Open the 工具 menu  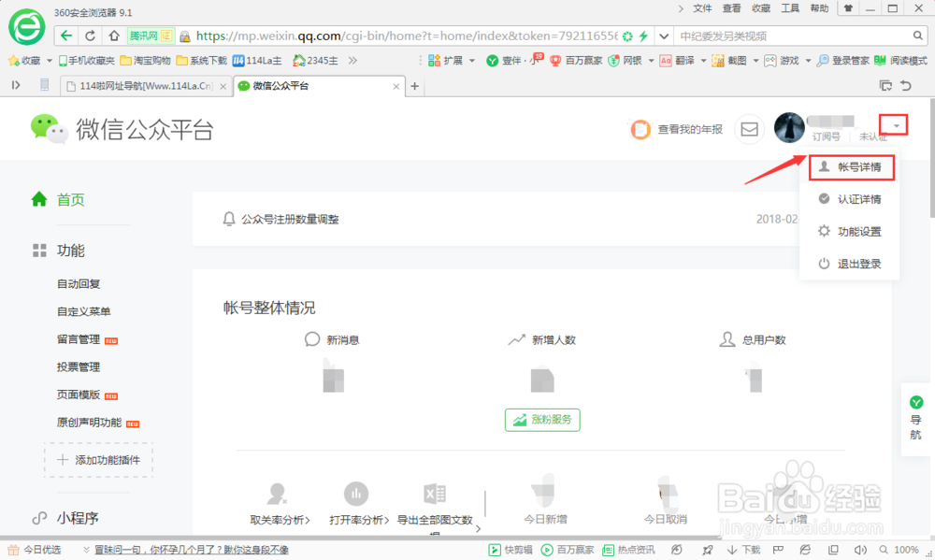(x=788, y=8)
